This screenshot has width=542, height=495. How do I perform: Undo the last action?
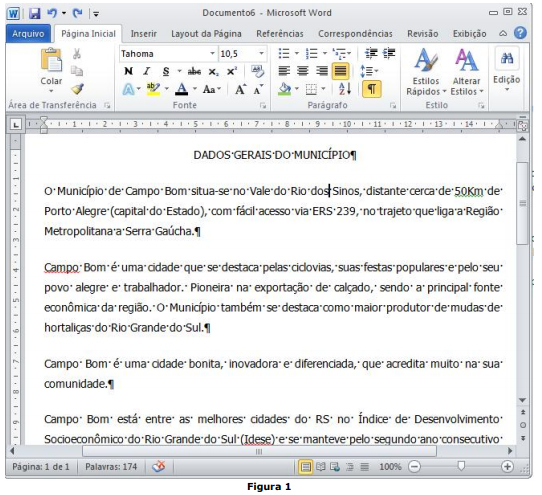pyautogui.click(x=52, y=13)
